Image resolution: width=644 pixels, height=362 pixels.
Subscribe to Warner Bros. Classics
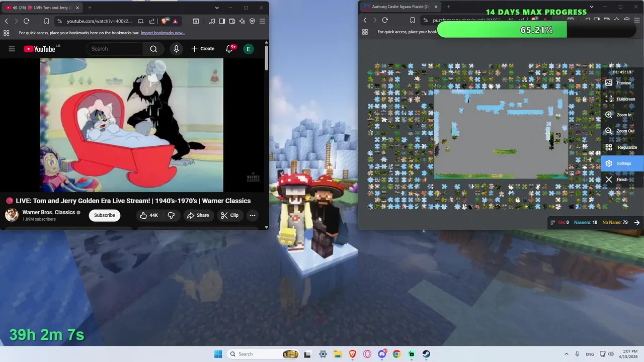tap(105, 215)
